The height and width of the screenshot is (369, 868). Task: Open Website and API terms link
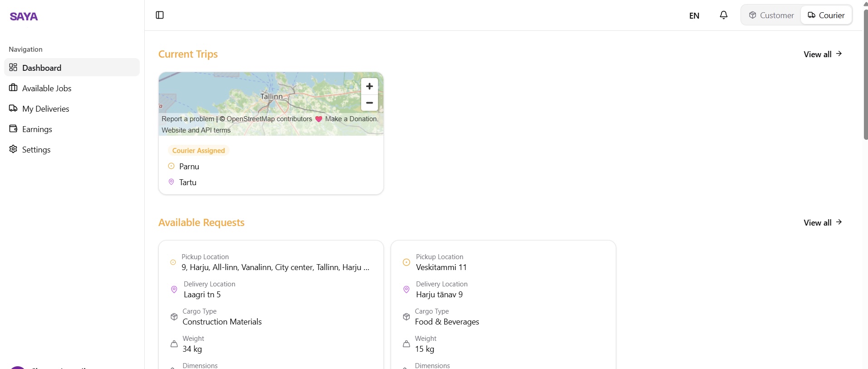(196, 130)
